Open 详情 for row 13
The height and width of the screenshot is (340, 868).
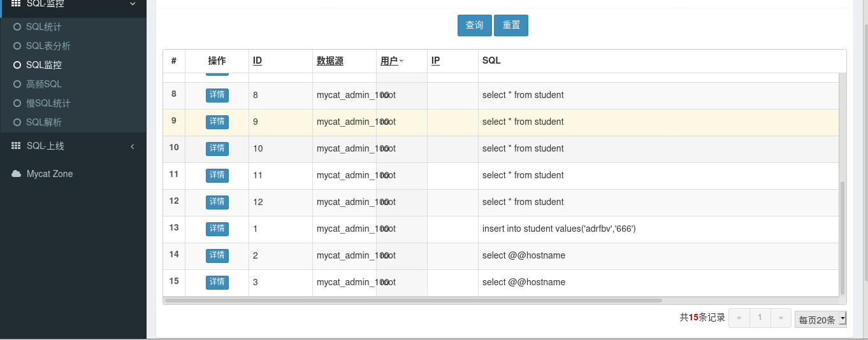tap(217, 229)
